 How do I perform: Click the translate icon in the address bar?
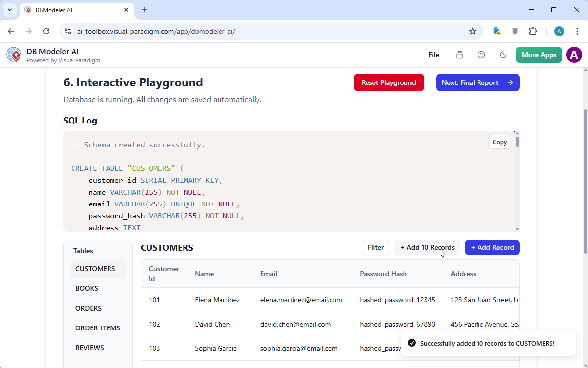pos(497,31)
